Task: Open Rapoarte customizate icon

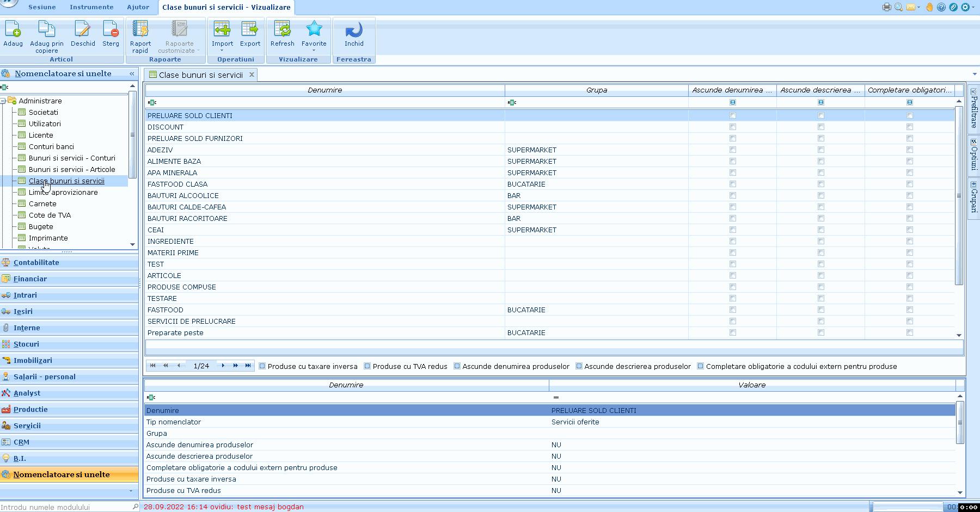Action: coord(179,29)
